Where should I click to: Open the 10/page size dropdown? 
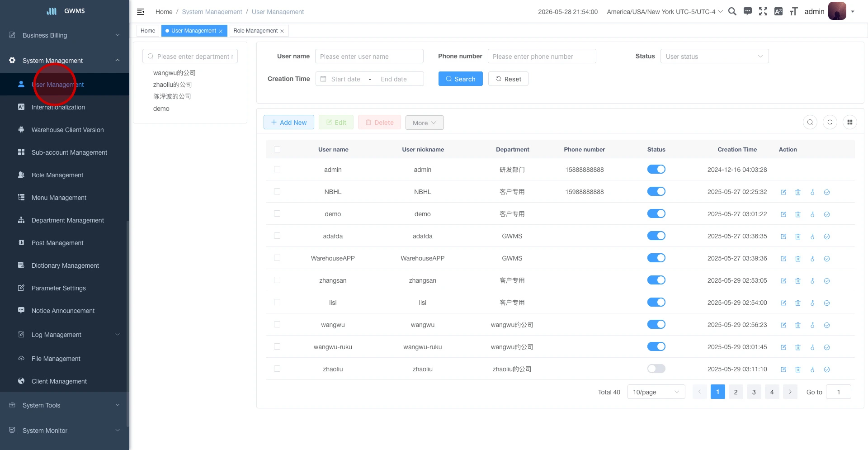click(656, 392)
